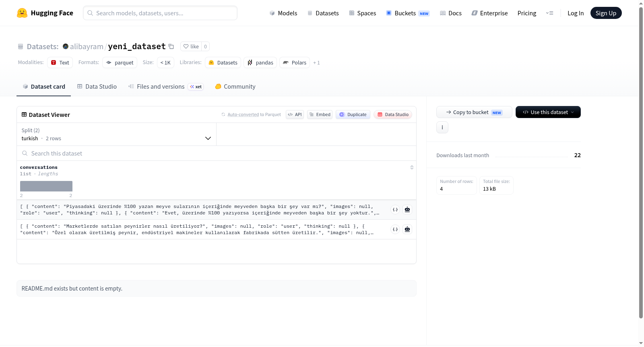Image resolution: width=644 pixels, height=347 pixels.
Task: Open Enterprise in the top navigation
Action: tap(490, 13)
